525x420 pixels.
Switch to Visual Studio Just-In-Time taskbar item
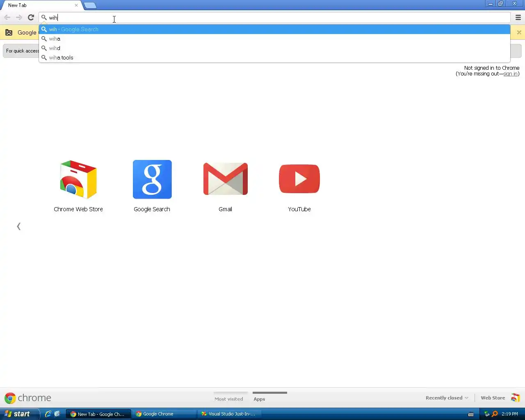[230, 414]
